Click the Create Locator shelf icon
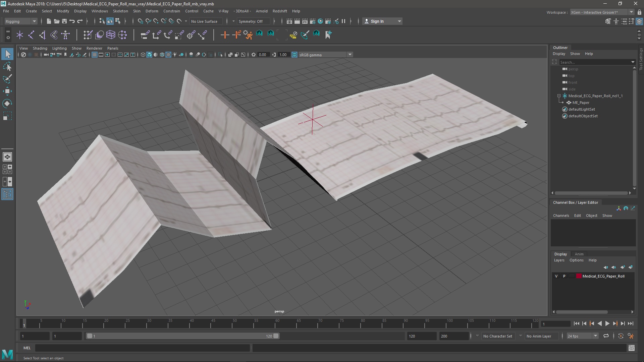 point(20,35)
